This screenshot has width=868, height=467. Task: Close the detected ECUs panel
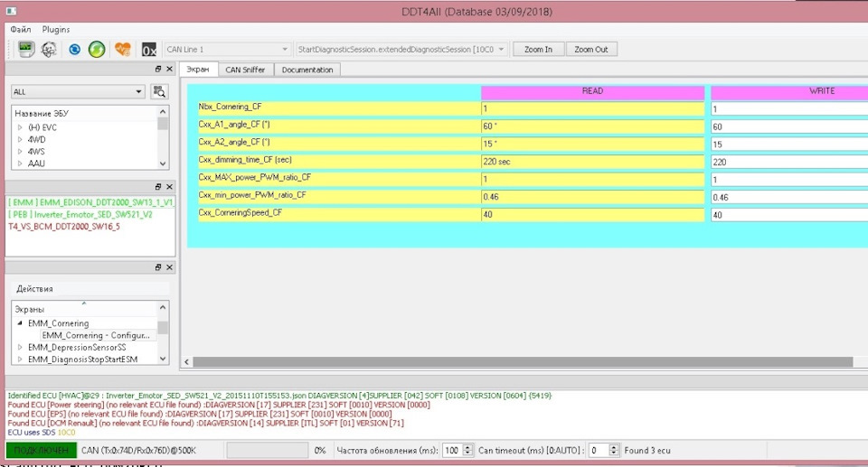pos(169,187)
